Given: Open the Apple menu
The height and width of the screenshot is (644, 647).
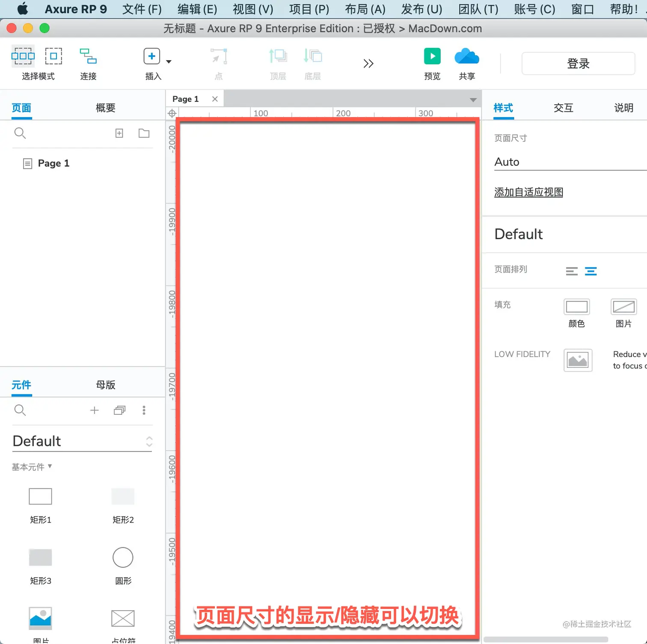Looking at the screenshot, I should 23,9.
